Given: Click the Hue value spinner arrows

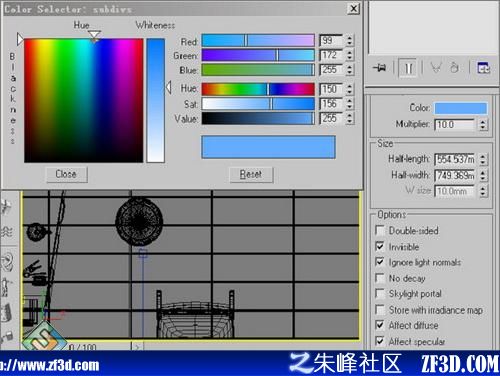Looking at the screenshot, I should click(x=349, y=89).
